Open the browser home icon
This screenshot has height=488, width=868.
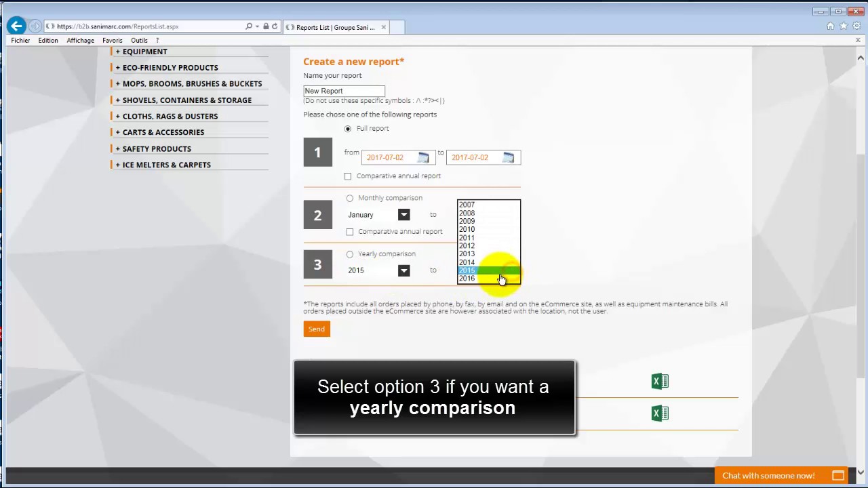831,26
